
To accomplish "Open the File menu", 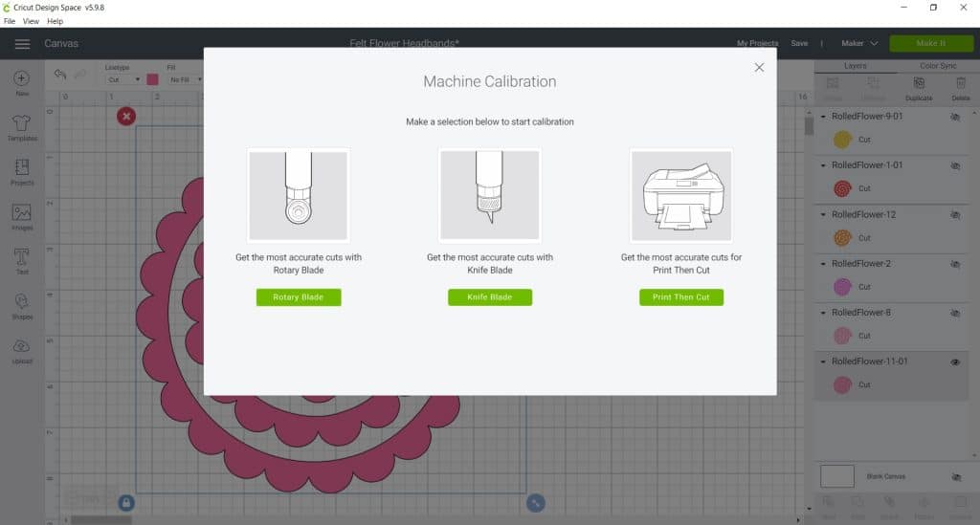I will tap(10, 21).
